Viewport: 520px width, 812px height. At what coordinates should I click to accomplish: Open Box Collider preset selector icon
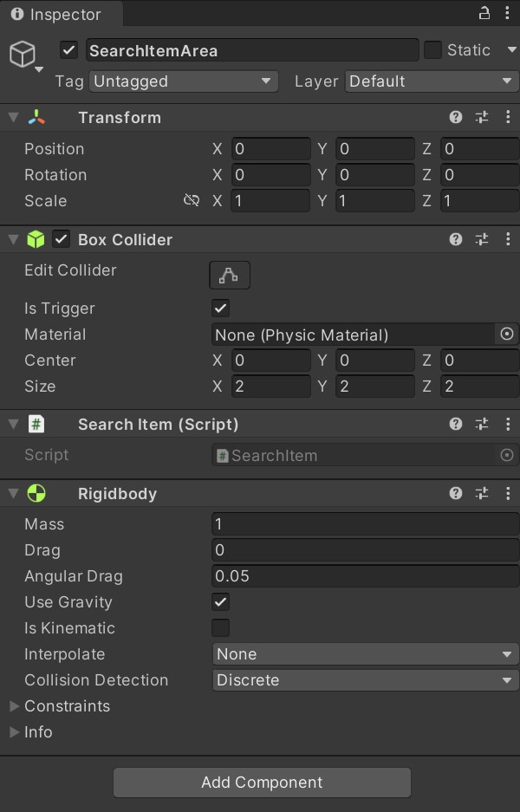(x=482, y=240)
